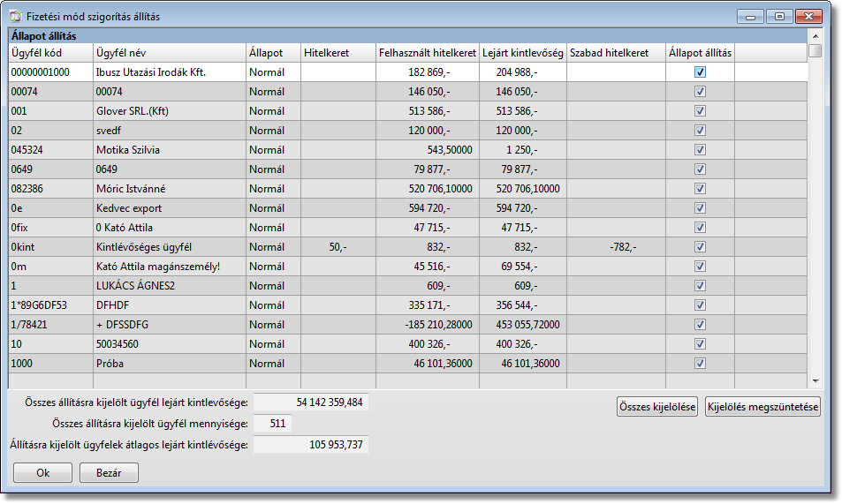Select name cell 'Motika Szilvia'
The width and height of the screenshot is (842, 504).
click(169, 150)
